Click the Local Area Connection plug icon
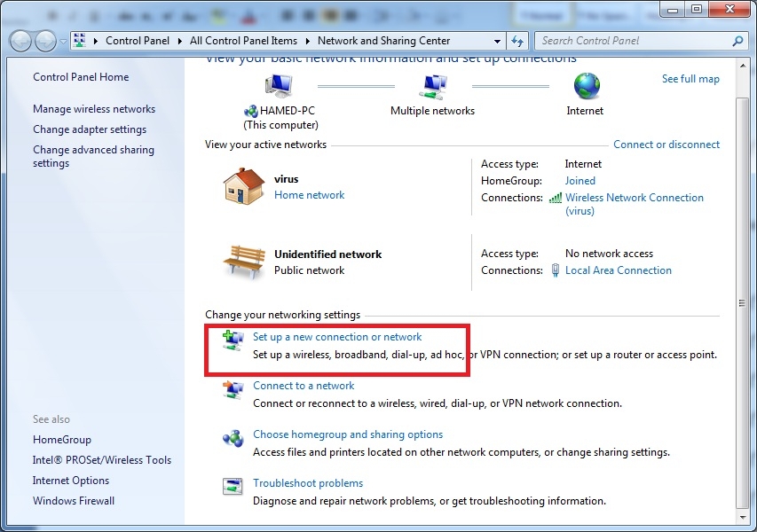Image resolution: width=757 pixels, height=532 pixels. coord(556,270)
